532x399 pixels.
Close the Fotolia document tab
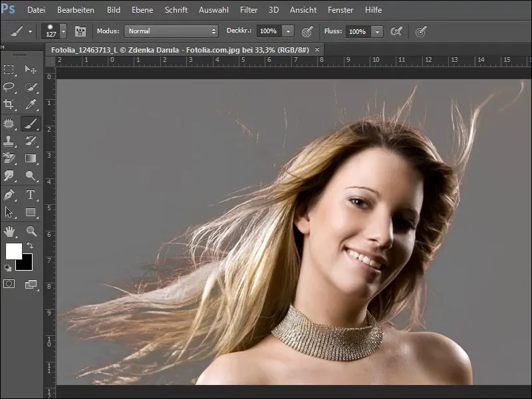(x=317, y=49)
